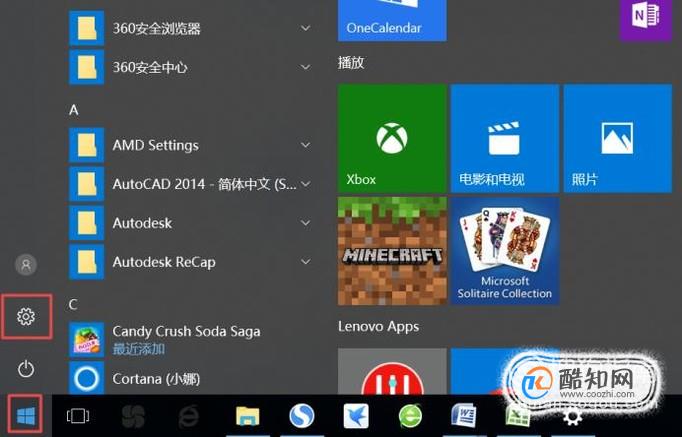The image size is (682, 437).
Task: Launch the green e browser on taskbar
Action: 410,416
